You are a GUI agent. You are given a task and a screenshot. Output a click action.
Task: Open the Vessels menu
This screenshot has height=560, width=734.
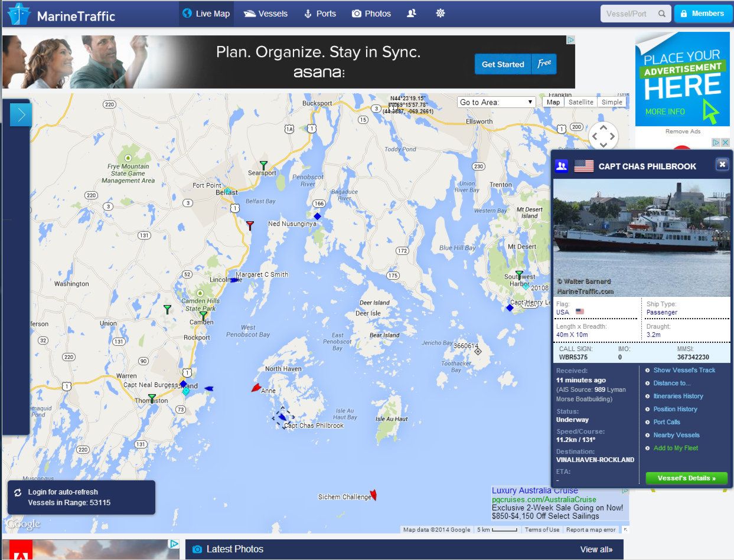(266, 14)
